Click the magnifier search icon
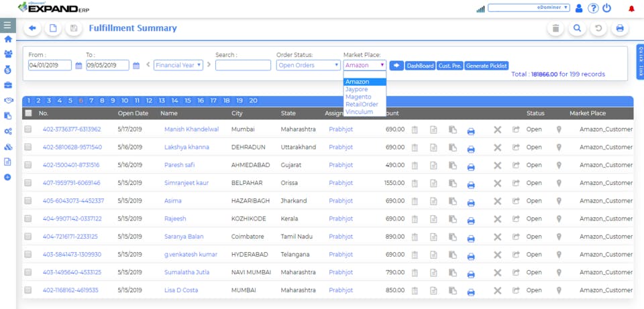 point(577,28)
